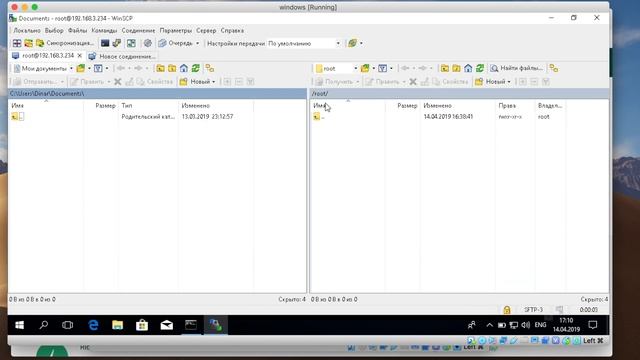640x360 pixels.
Task: Open the Параметры menu
Action: click(x=176, y=31)
